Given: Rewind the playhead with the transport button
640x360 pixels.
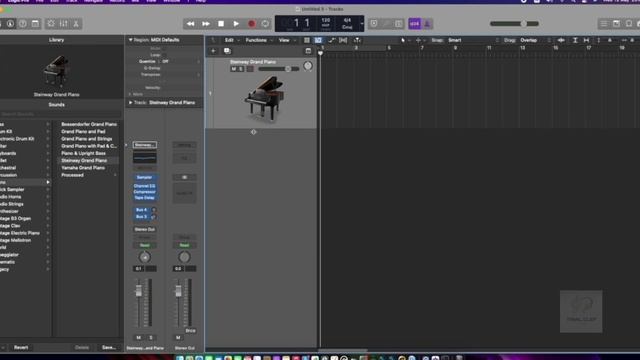Looking at the screenshot, I should click(190, 24).
